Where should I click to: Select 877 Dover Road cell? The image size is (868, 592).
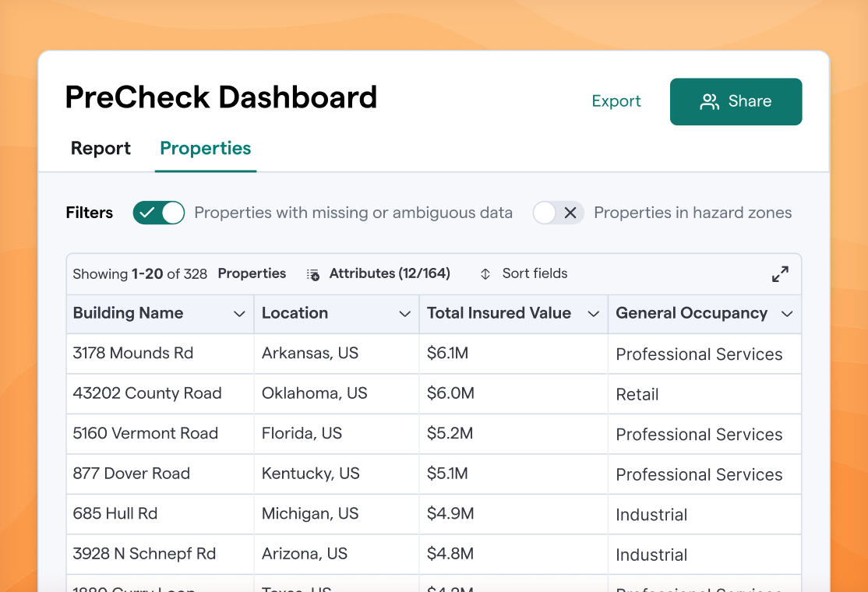[x=160, y=474]
